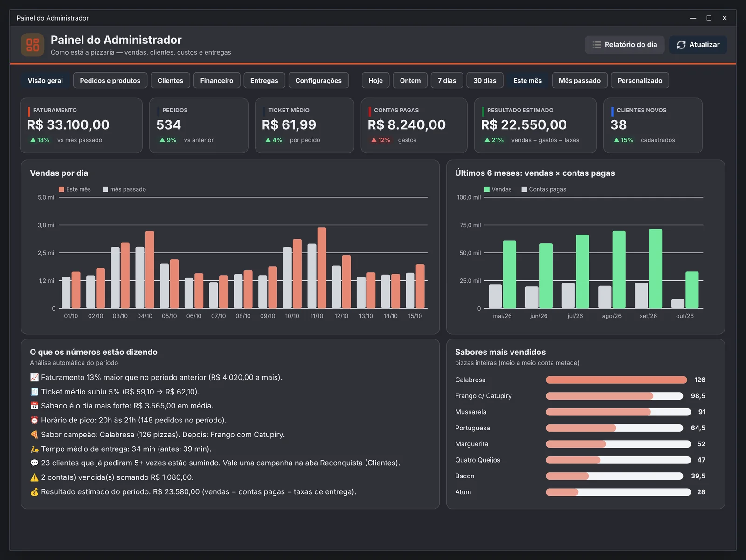Viewport: 746px width, 560px height.
Task: Click the orange dashboard logo icon
Action: [x=33, y=45]
